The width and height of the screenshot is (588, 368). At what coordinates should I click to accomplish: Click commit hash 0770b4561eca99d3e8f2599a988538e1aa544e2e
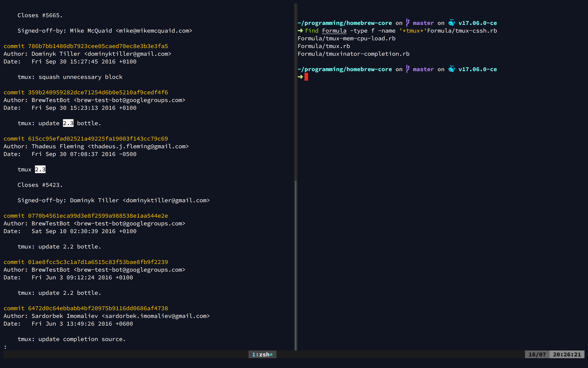point(98,216)
